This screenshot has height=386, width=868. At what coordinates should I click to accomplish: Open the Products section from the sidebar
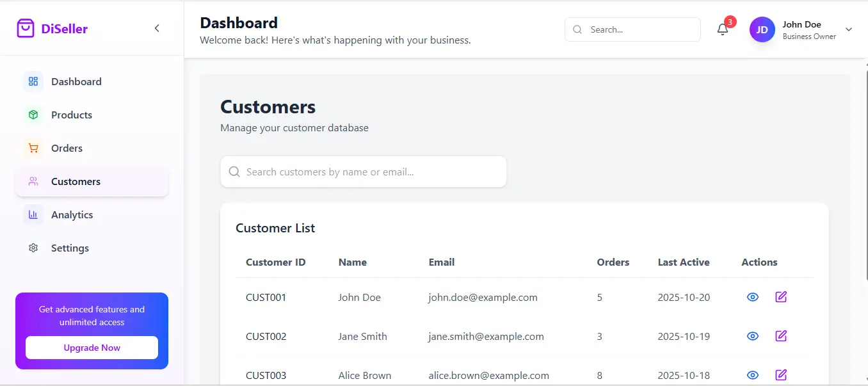tap(71, 115)
